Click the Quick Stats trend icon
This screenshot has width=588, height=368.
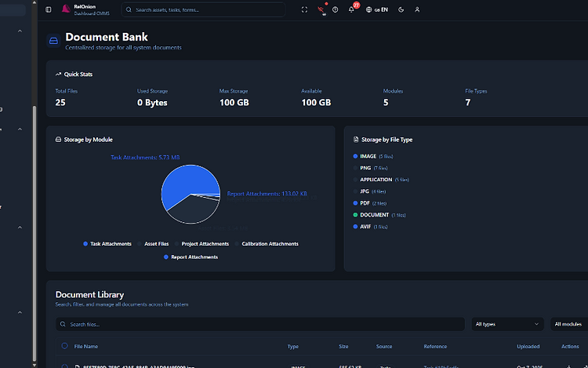click(58, 75)
